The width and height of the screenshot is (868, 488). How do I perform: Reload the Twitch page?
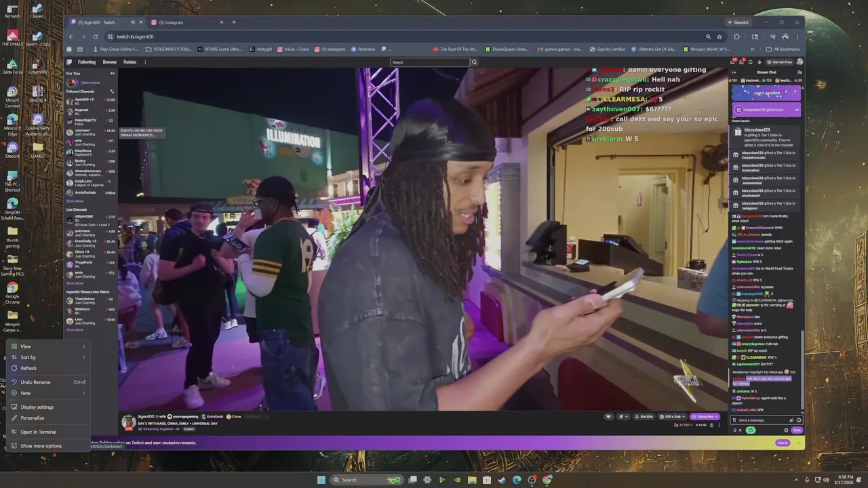pos(96,37)
